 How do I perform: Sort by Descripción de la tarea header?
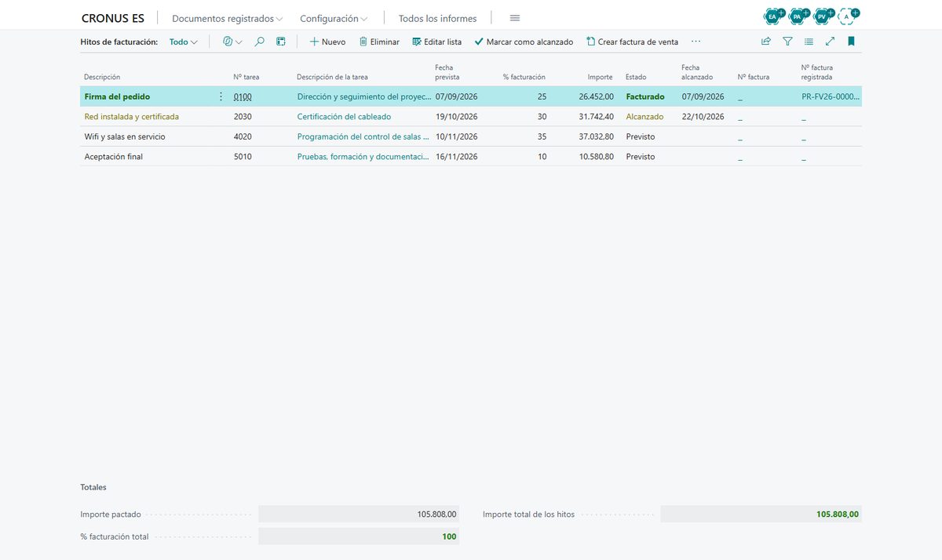click(332, 77)
